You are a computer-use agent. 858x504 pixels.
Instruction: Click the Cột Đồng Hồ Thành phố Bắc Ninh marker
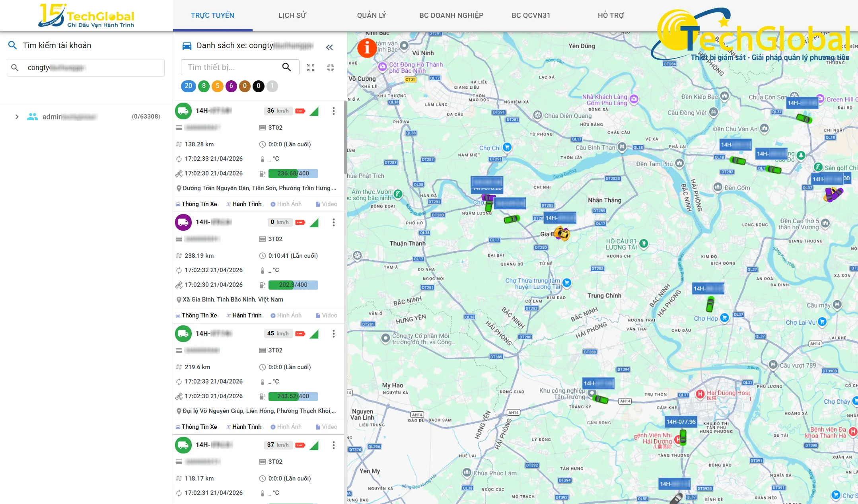(382, 67)
